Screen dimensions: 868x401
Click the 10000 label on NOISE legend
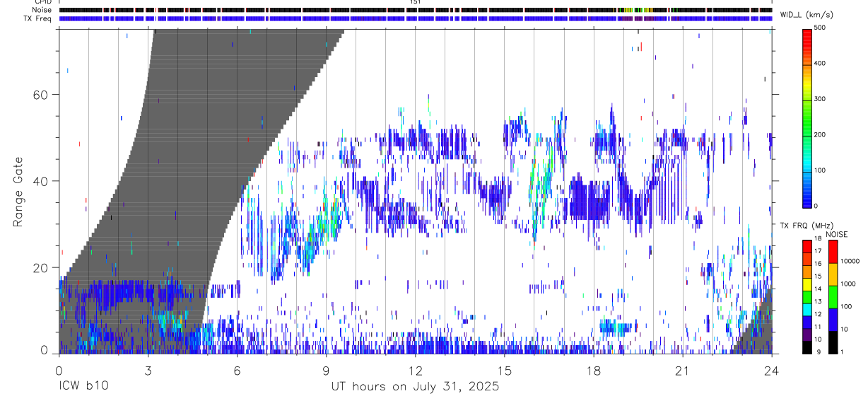[849, 261]
